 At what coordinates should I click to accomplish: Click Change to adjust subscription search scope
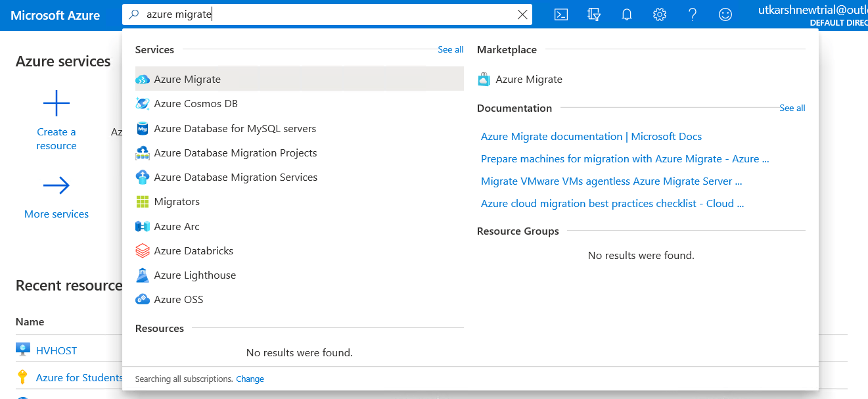tap(250, 379)
